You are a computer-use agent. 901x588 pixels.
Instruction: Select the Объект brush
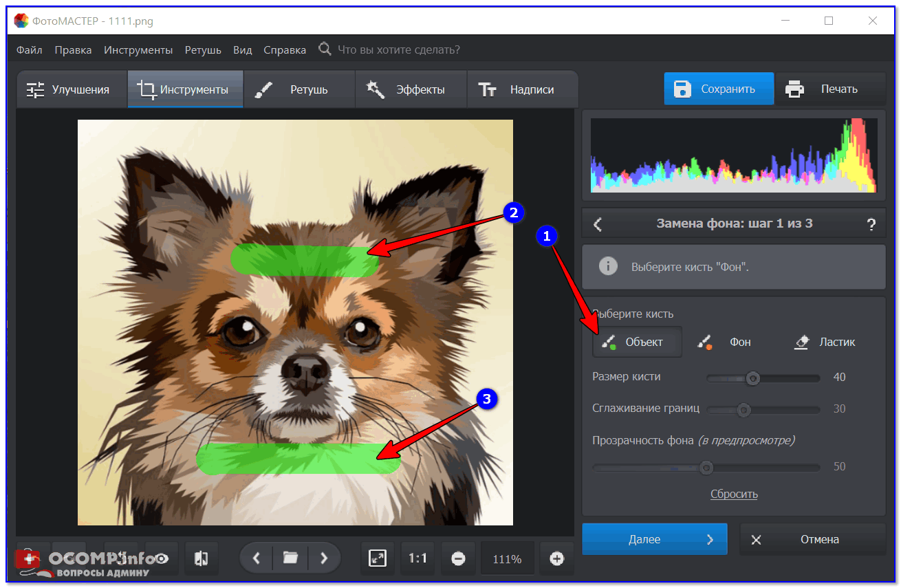(x=637, y=342)
